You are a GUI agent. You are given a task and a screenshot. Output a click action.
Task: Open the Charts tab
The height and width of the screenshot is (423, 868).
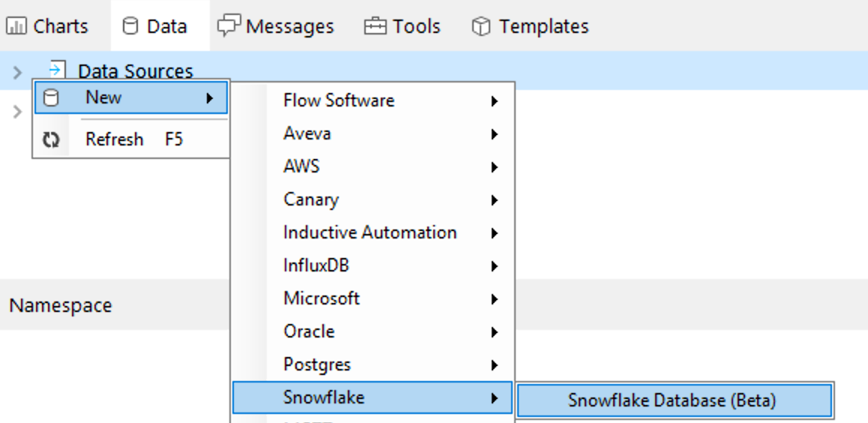[47, 26]
